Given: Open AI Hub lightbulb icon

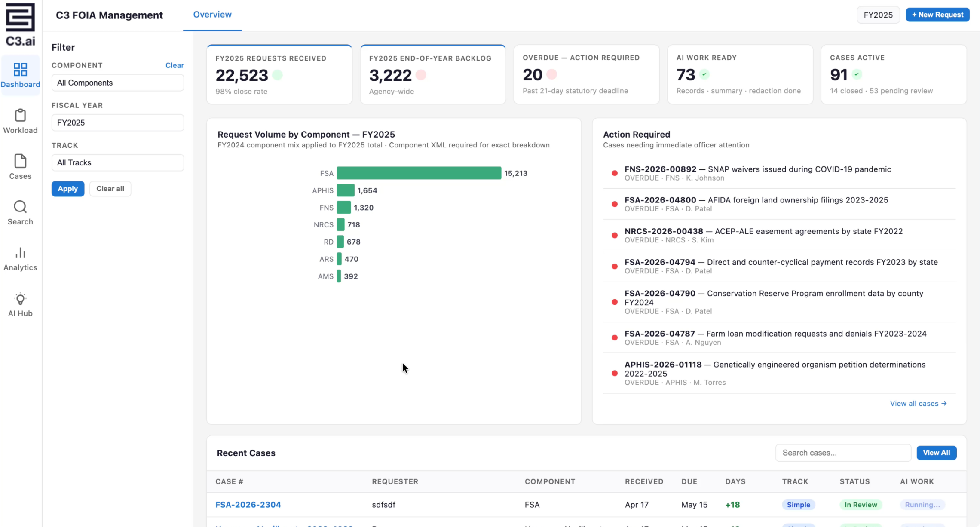Looking at the screenshot, I should pos(20,299).
